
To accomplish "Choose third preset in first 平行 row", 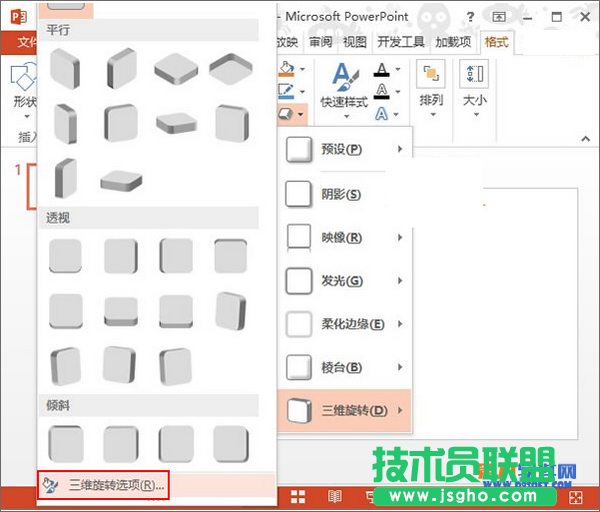I will 176,69.
